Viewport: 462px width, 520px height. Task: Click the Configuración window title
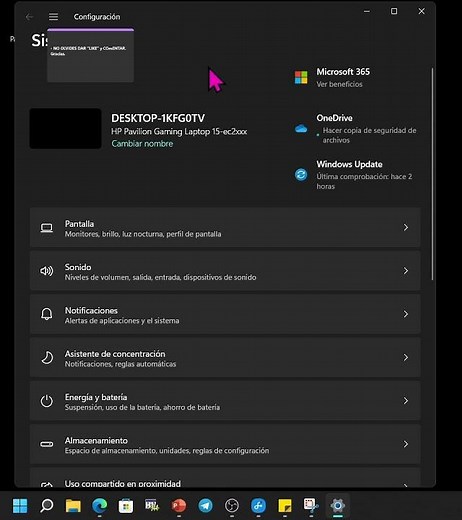tap(97, 17)
